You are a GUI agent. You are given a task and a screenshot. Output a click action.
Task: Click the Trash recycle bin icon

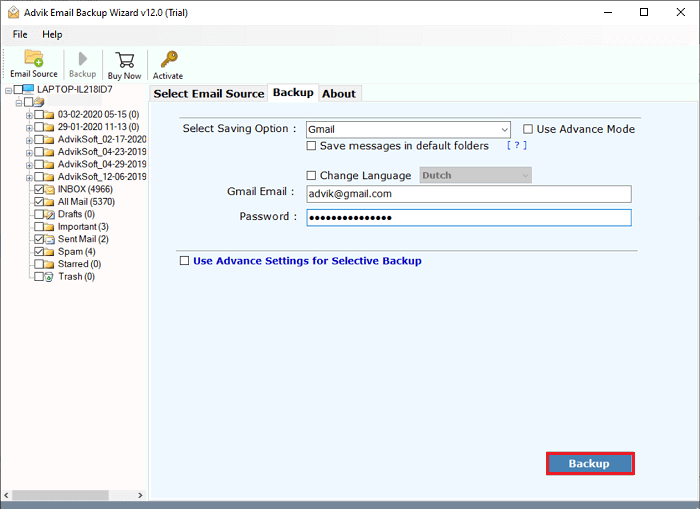point(50,277)
